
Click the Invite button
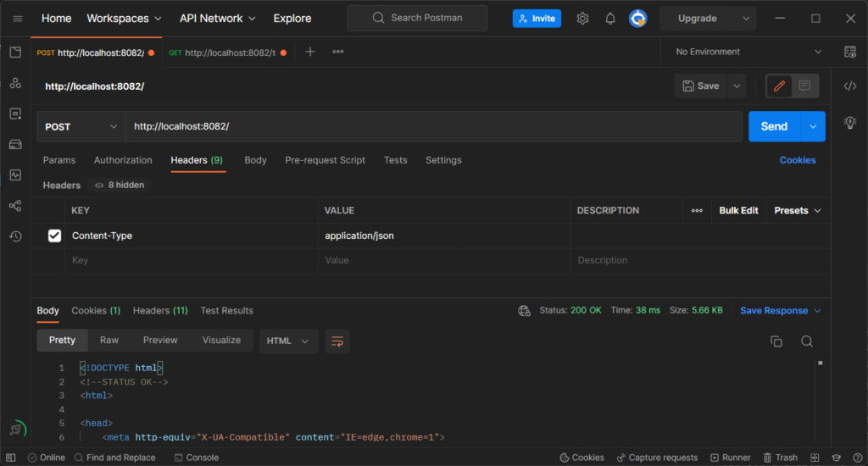[x=537, y=19]
